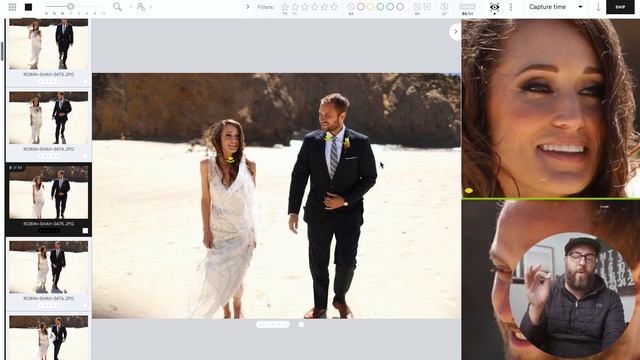Tick the checkbox on thumbnail ROBIN+SHAH-0473.JPG
The width and height of the screenshot is (640, 360).
[x=85, y=81]
